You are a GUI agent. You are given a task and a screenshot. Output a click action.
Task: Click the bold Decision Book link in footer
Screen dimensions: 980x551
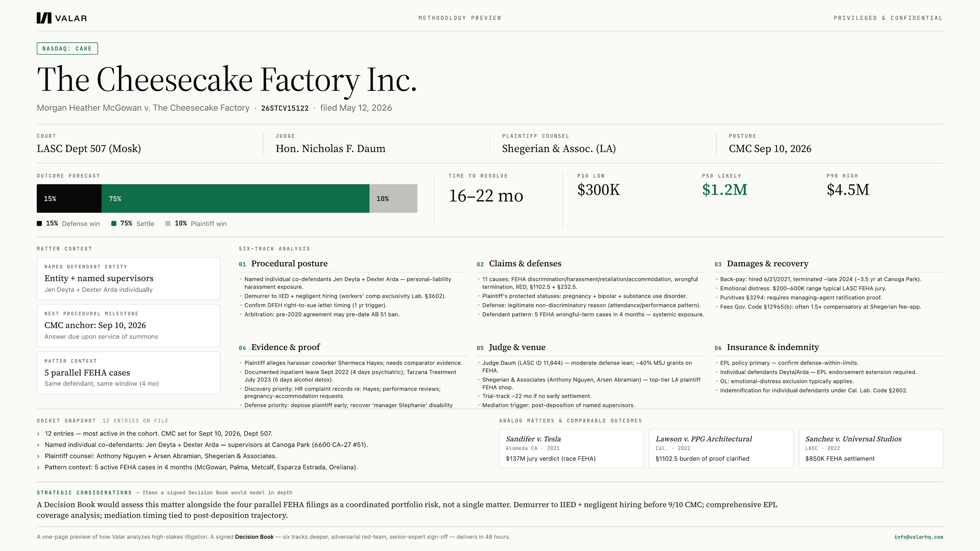(x=254, y=537)
